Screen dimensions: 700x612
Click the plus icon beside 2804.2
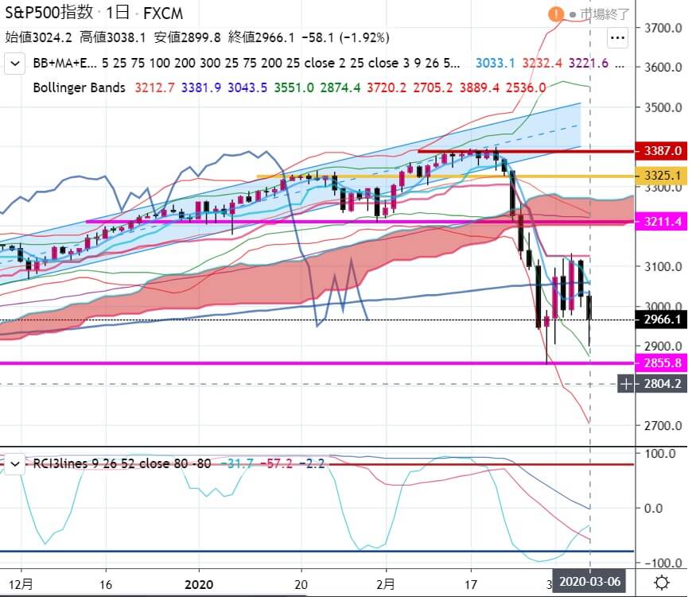[626, 384]
